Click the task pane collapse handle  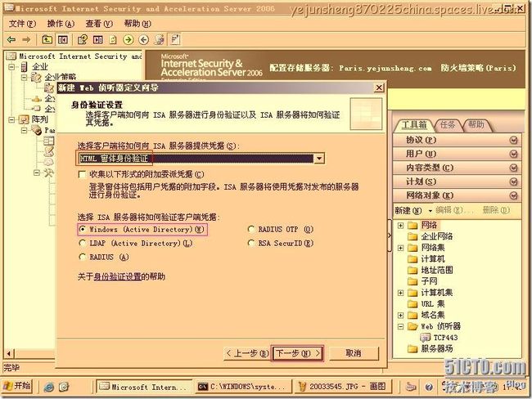pos(389,235)
